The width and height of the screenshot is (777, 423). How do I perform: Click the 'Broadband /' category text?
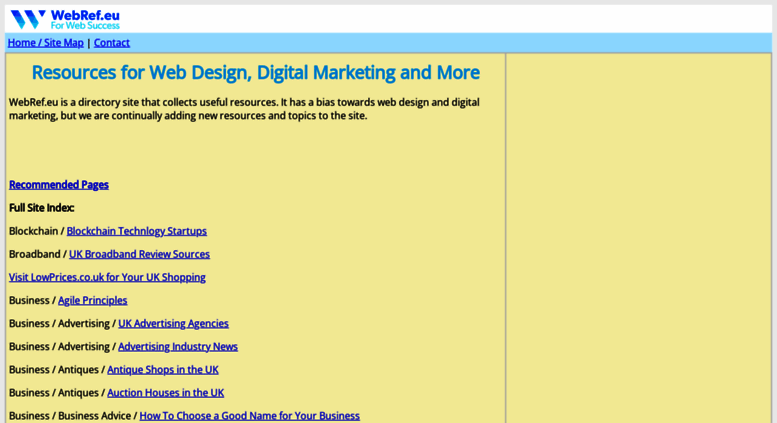click(38, 254)
